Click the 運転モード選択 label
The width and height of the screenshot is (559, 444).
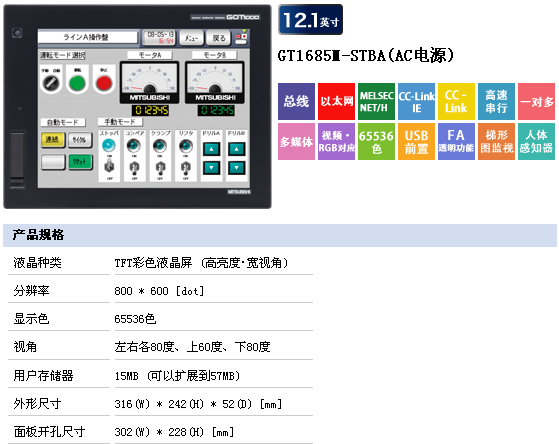coord(62,55)
